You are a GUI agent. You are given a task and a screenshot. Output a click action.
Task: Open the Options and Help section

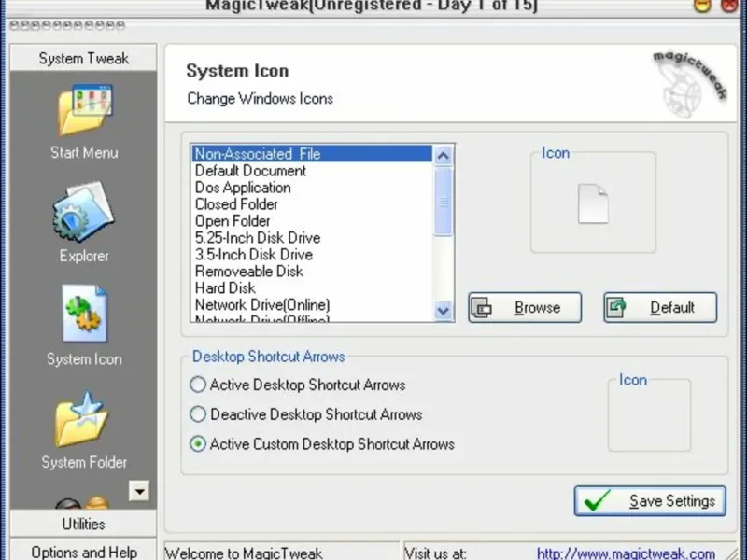(83, 551)
